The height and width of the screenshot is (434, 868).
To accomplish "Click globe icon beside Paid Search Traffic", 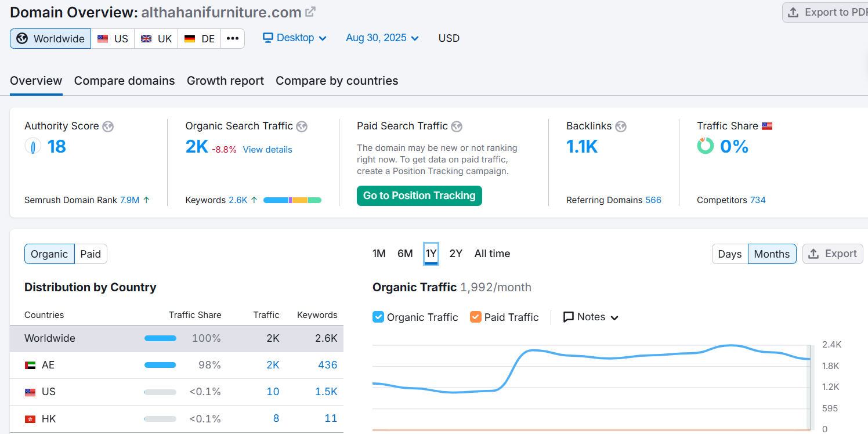I will click(457, 126).
